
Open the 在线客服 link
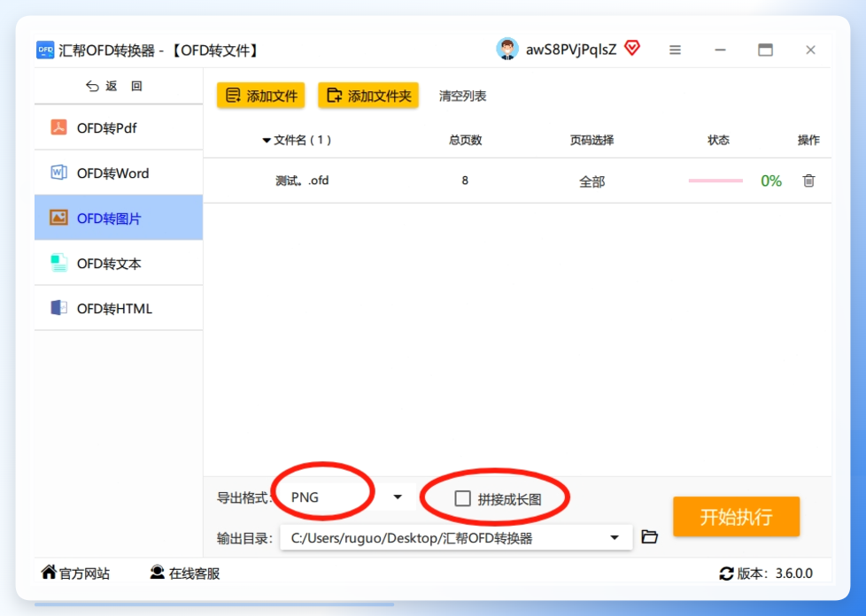195,574
